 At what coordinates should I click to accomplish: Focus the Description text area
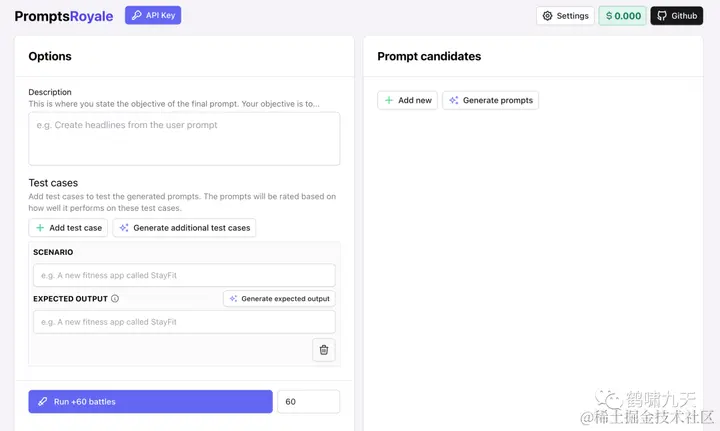pyautogui.click(x=184, y=139)
